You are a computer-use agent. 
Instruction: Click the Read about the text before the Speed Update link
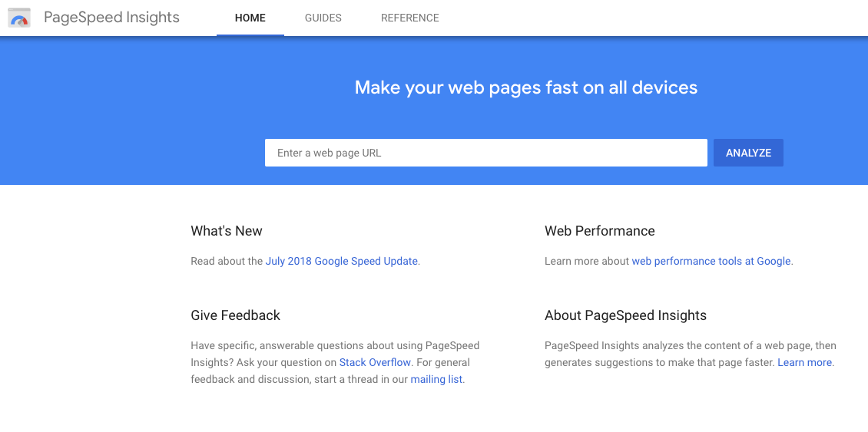pos(227,261)
